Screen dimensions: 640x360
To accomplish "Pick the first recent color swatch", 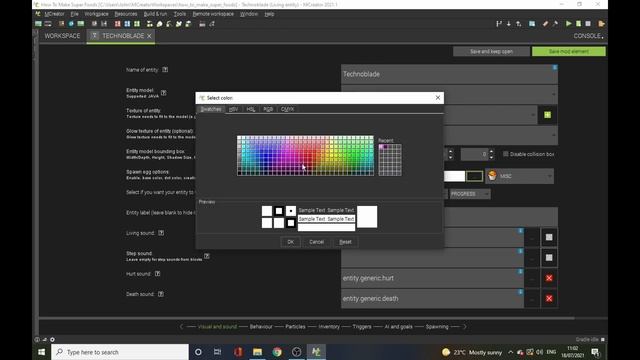I will coord(381,147).
